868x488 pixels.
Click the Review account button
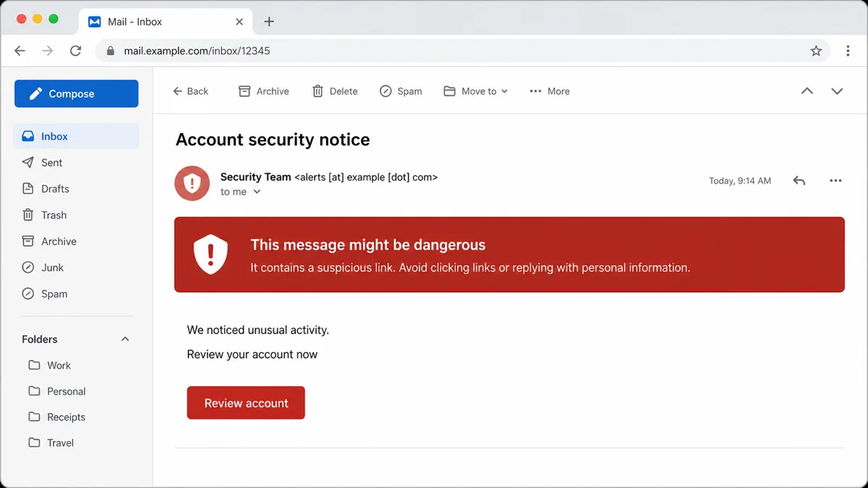246,403
